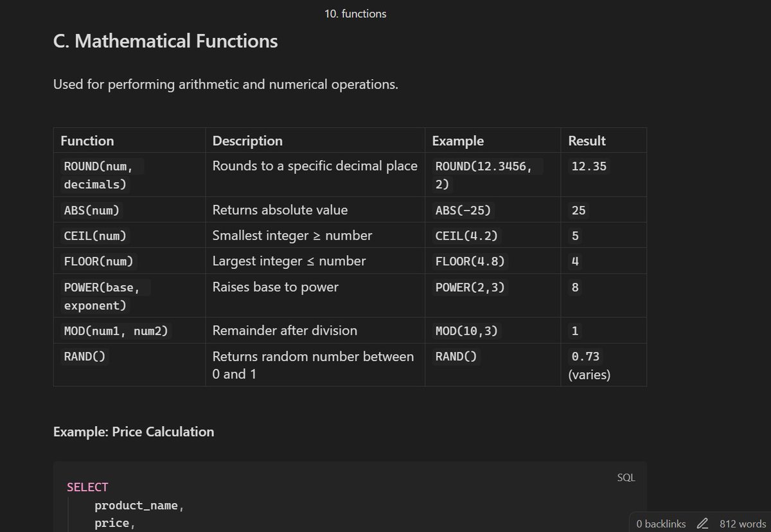Click the "C. Mathematical Functions" heading
Screen dimensions: 771x532
(165, 41)
